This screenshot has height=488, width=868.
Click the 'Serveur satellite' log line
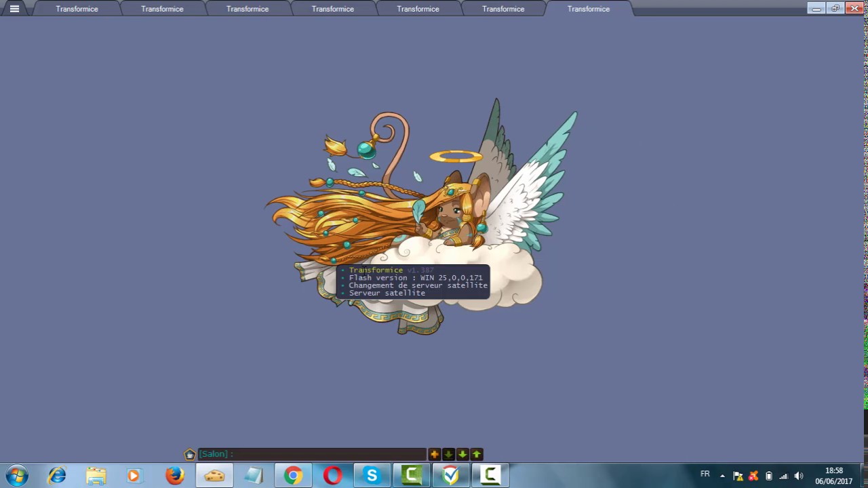tap(387, 293)
